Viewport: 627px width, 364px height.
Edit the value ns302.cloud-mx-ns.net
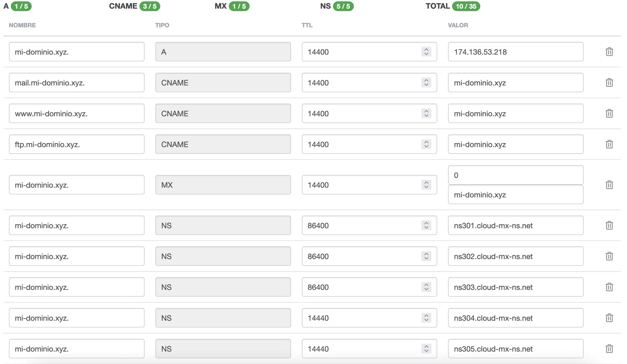pos(516,256)
